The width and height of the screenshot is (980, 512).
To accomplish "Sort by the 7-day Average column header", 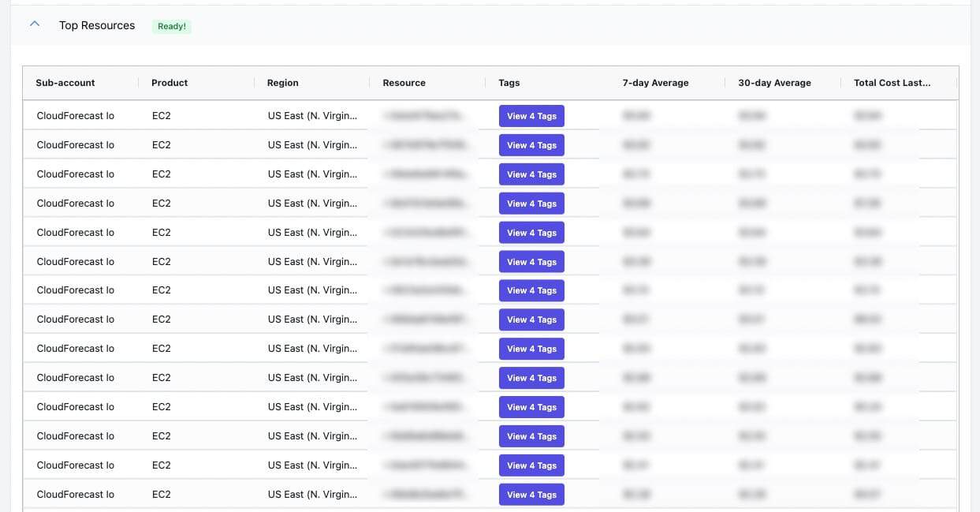I will (x=655, y=83).
